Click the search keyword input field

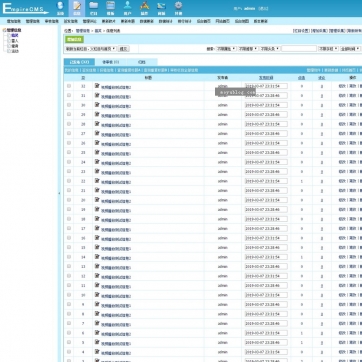click(299, 49)
